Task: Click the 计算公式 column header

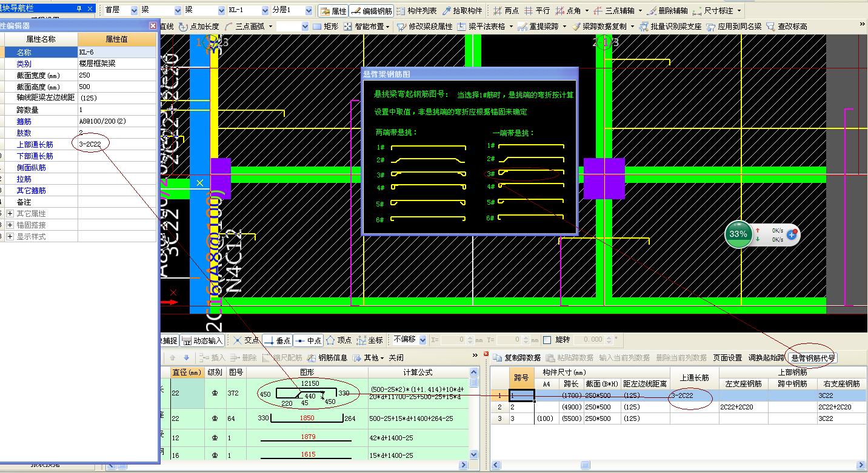Action: coord(418,372)
